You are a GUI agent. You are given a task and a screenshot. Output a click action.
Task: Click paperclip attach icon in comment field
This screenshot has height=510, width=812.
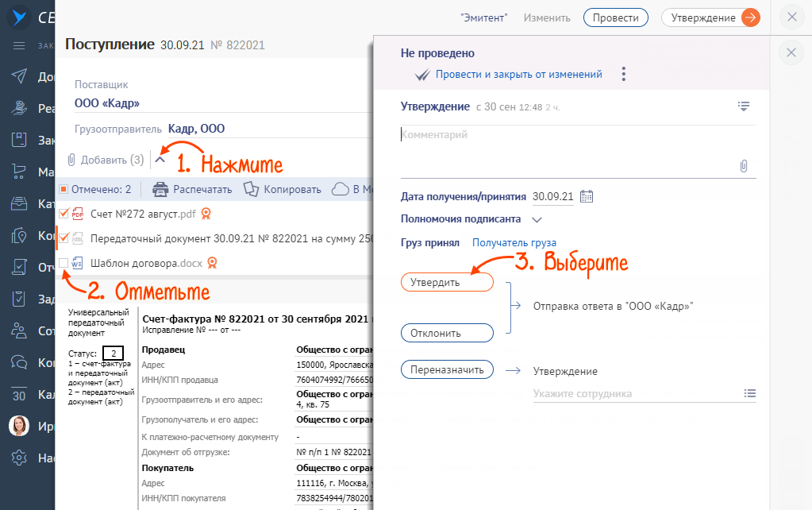tap(744, 166)
